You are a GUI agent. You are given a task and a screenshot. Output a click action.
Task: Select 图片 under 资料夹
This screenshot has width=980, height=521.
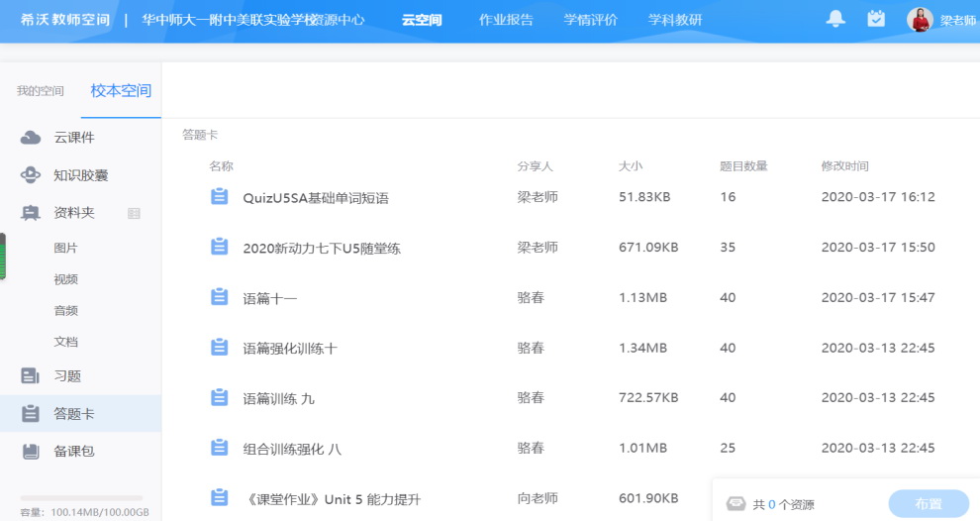coord(65,248)
